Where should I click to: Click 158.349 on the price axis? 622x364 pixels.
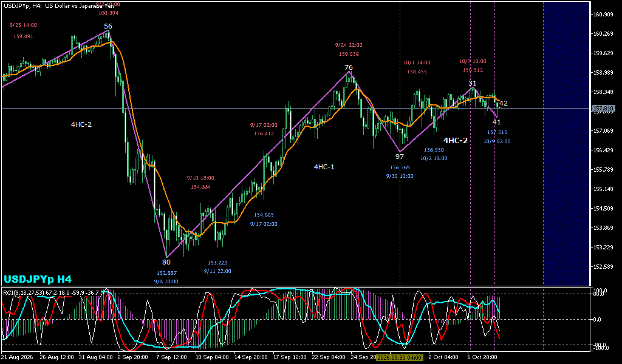(x=603, y=92)
